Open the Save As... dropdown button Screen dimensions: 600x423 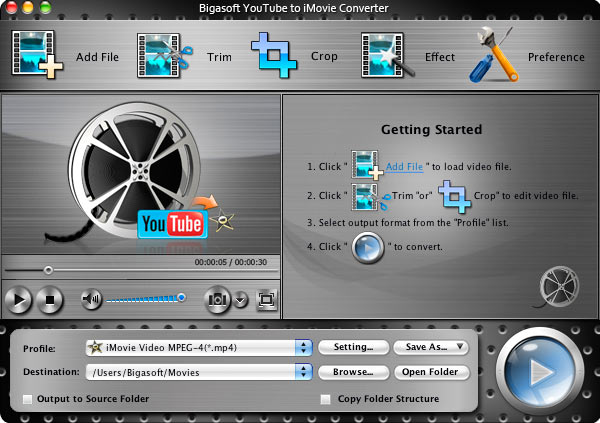click(x=431, y=347)
